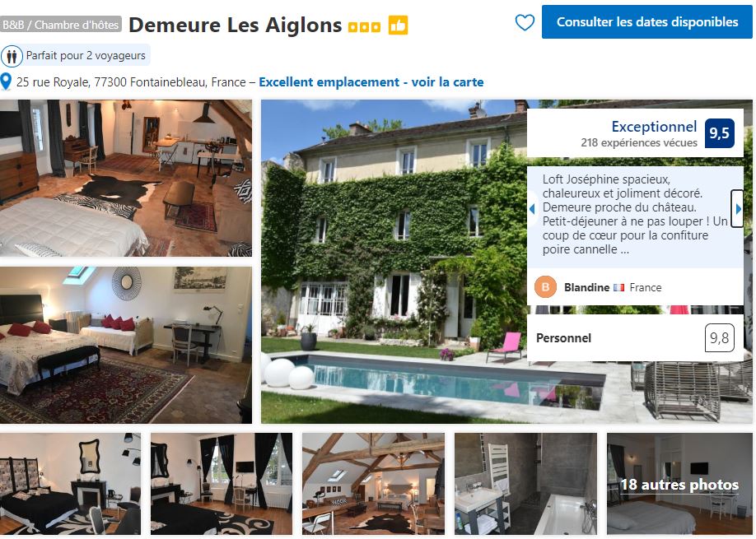The width and height of the screenshot is (756, 539).
Task: Open the main house and pool photo
Action: pos(394,262)
